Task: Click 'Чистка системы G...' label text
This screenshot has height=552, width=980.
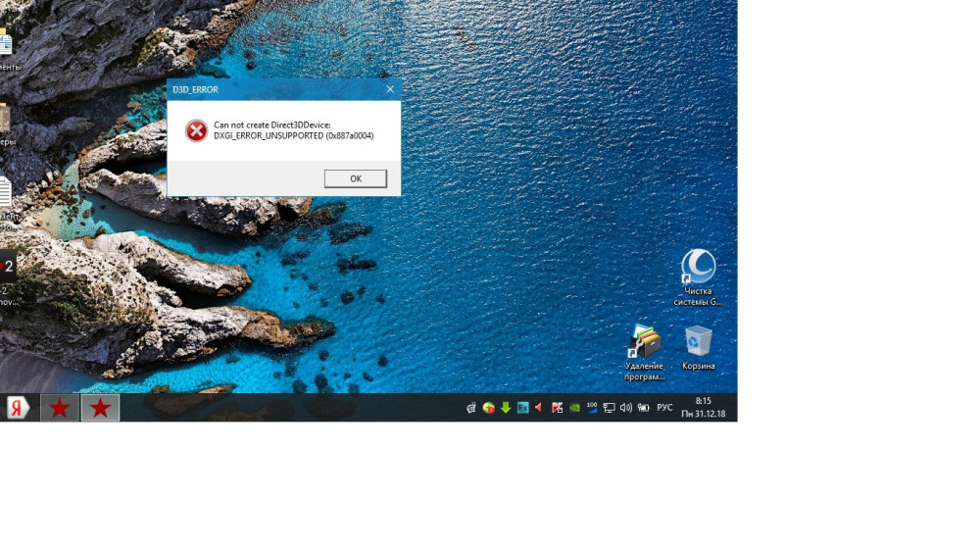Action: [698, 296]
